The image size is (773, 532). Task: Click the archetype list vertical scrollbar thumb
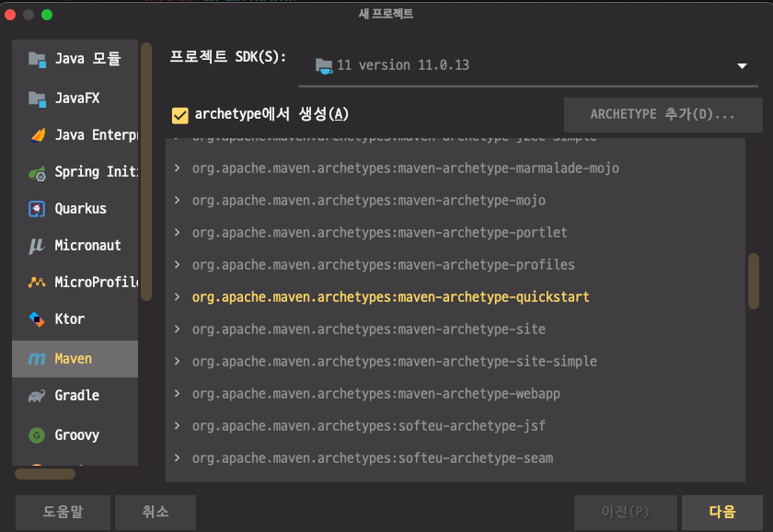tap(754, 281)
